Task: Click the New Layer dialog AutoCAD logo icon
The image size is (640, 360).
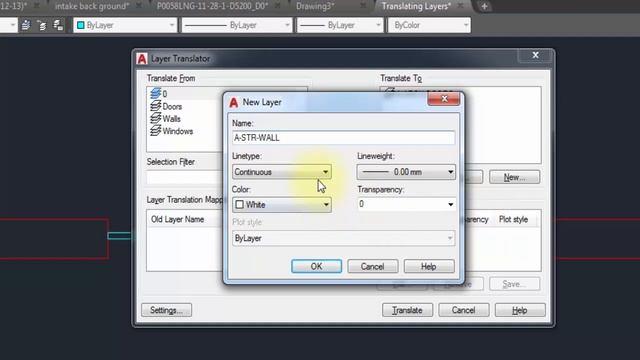Action: click(233, 102)
